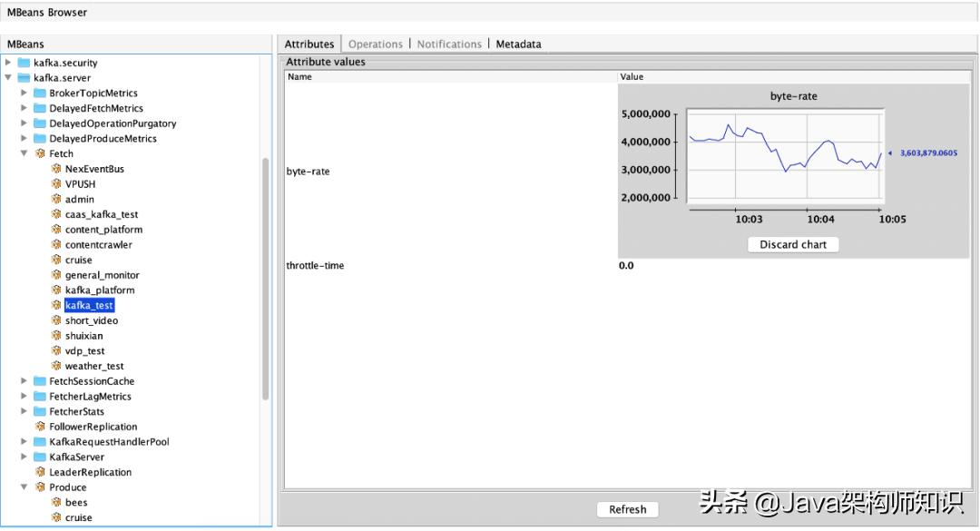The width and height of the screenshot is (980, 531).
Task: Click the shuixian MBean icon
Action: 56,335
